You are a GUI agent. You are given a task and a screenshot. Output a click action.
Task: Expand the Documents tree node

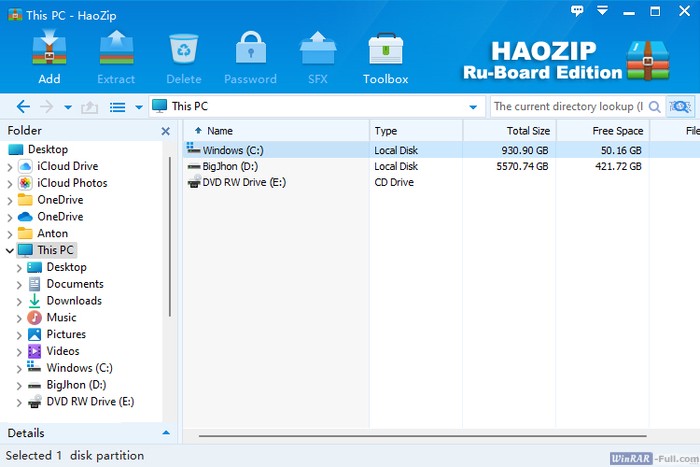(19, 284)
